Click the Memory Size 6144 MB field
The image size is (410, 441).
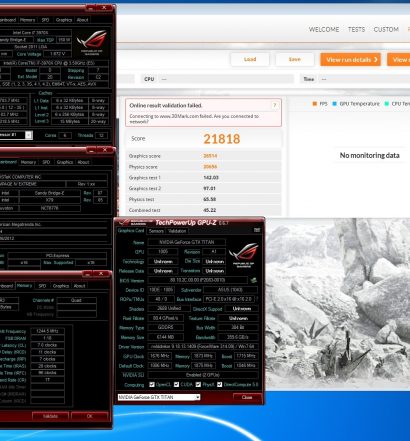click(x=165, y=337)
